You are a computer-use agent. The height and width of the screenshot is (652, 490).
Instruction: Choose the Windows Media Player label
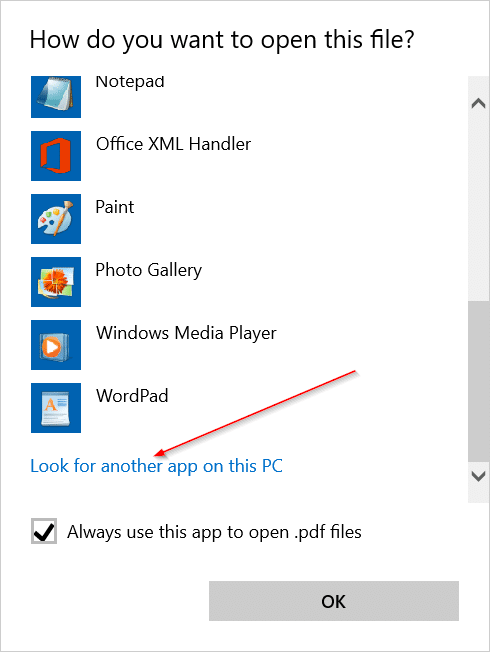[186, 333]
